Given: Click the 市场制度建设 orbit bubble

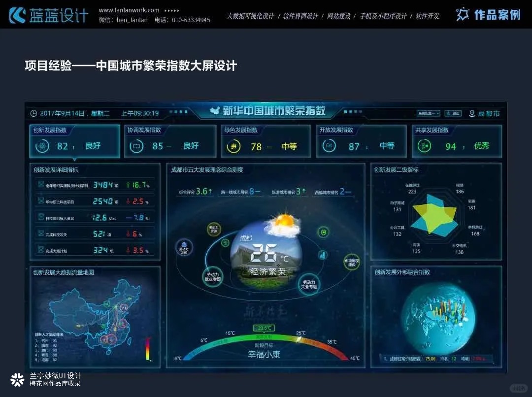Looking at the screenshot, I should (x=352, y=263).
